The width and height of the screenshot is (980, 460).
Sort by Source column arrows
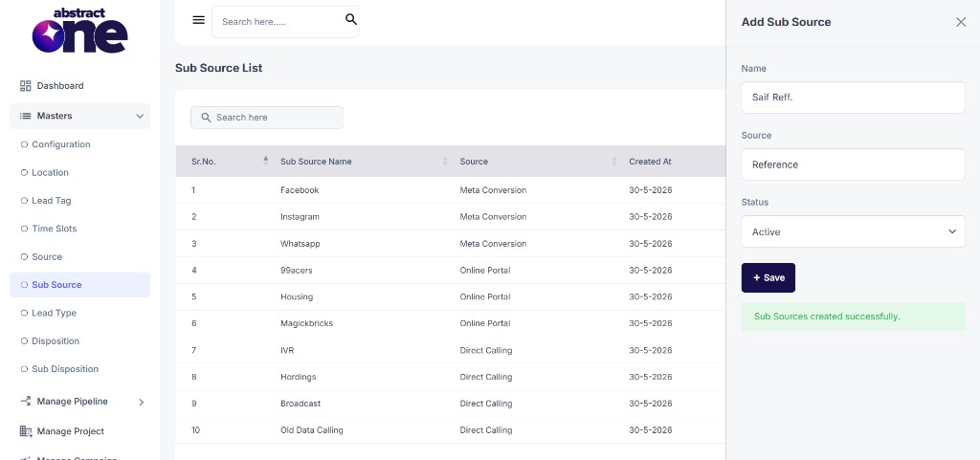[614, 161]
